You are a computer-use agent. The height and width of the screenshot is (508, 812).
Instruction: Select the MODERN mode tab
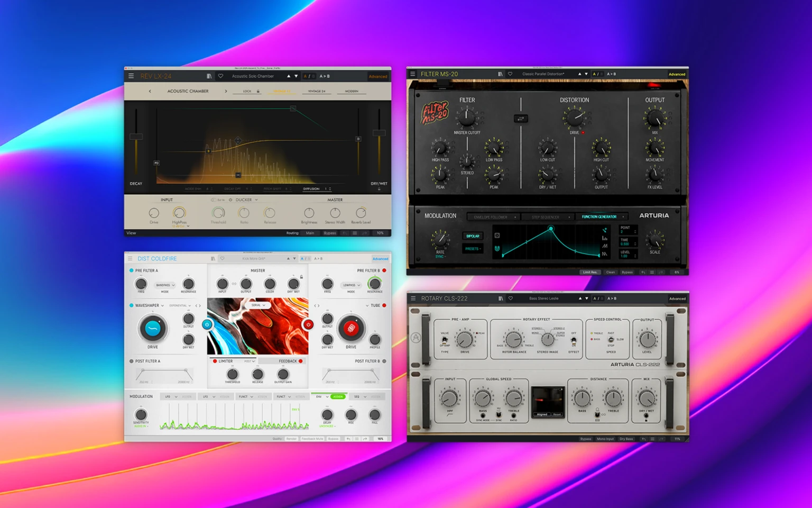click(x=352, y=91)
